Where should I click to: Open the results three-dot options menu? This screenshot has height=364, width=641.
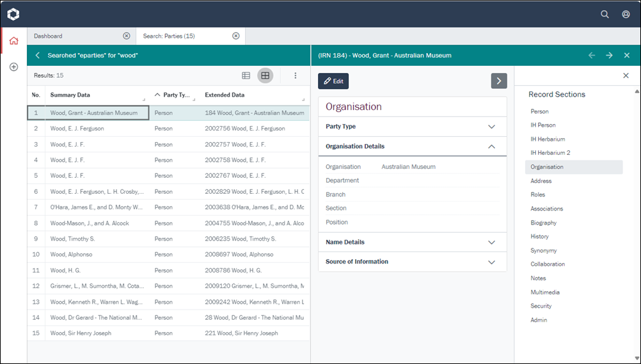(296, 75)
